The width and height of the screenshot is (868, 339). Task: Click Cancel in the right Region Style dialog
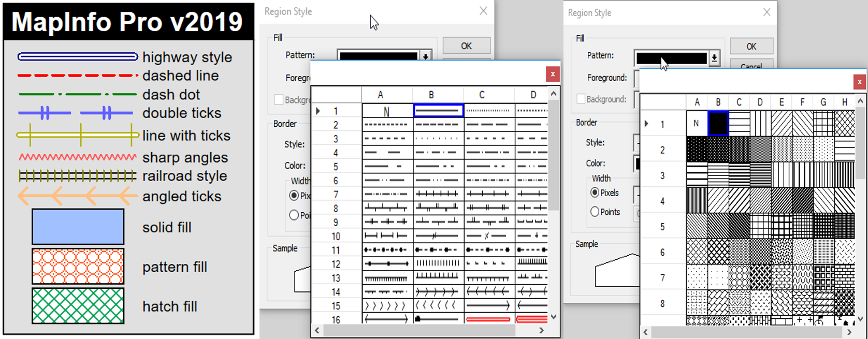point(751,65)
